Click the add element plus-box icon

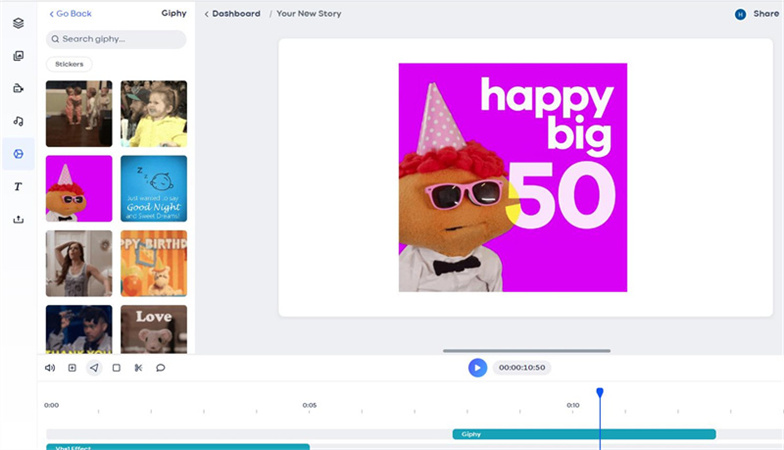[72, 368]
